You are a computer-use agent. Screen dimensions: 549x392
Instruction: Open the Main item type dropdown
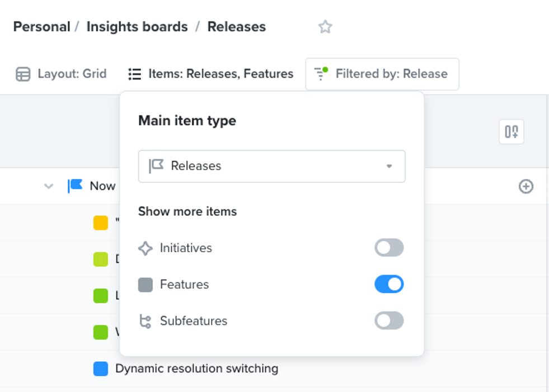tap(389, 166)
